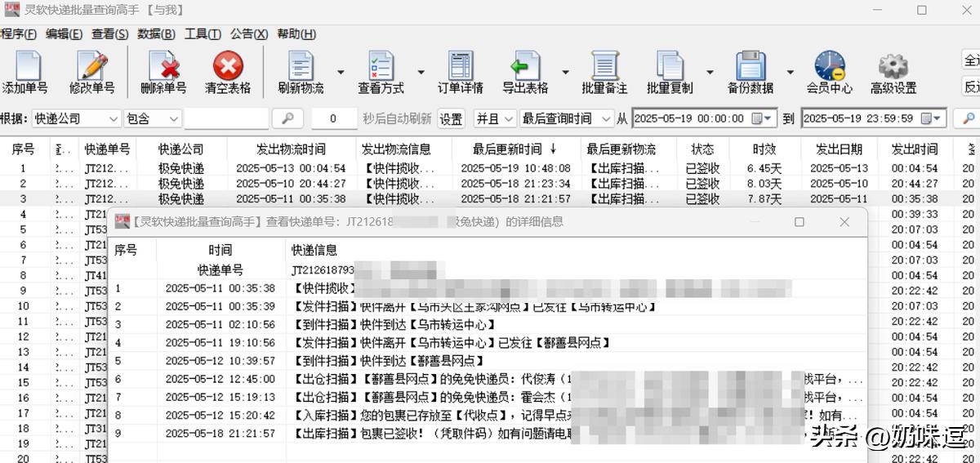The height and width of the screenshot is (463, 980).
Task: Click the 状态 column header
Action: 702,149
